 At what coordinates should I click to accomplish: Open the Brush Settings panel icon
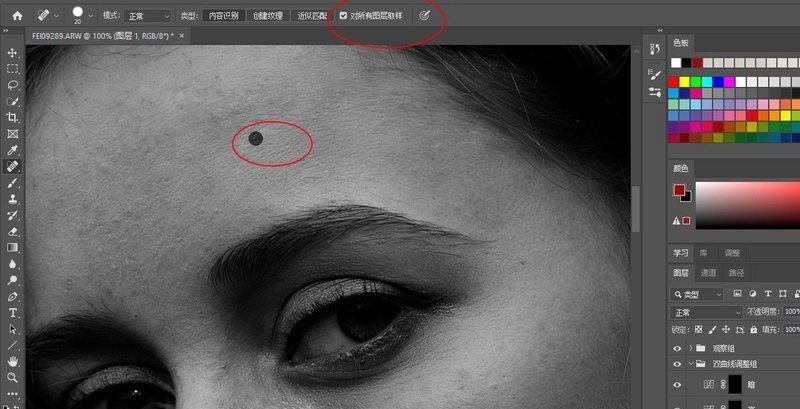655,74
